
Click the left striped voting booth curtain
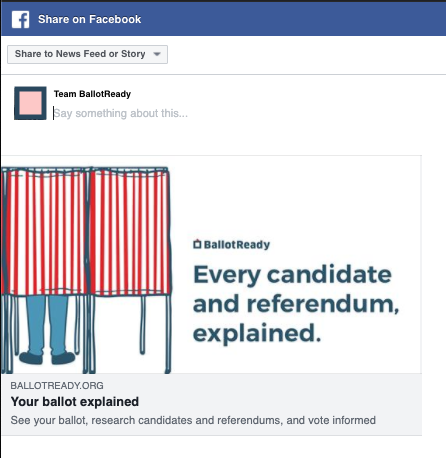(45, 232)
